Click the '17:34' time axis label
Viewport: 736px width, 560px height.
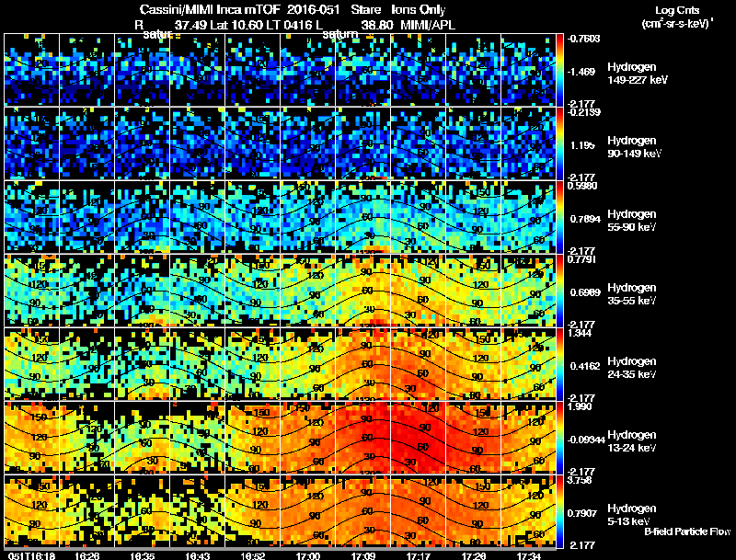tap(528, 555)
